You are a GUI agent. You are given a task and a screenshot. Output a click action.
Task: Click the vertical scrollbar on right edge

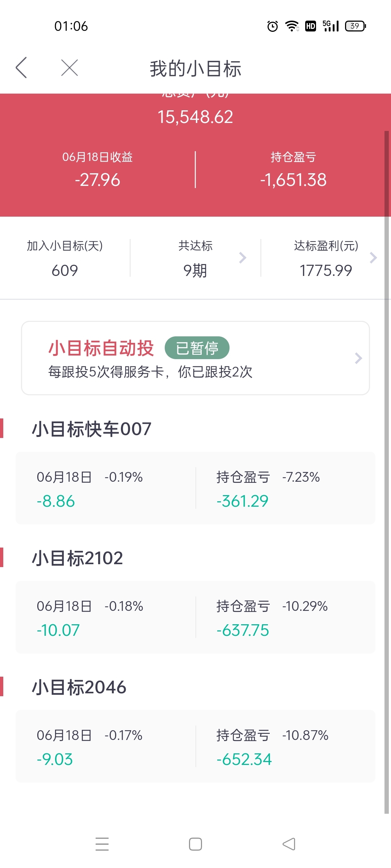(x=386, y=470)
